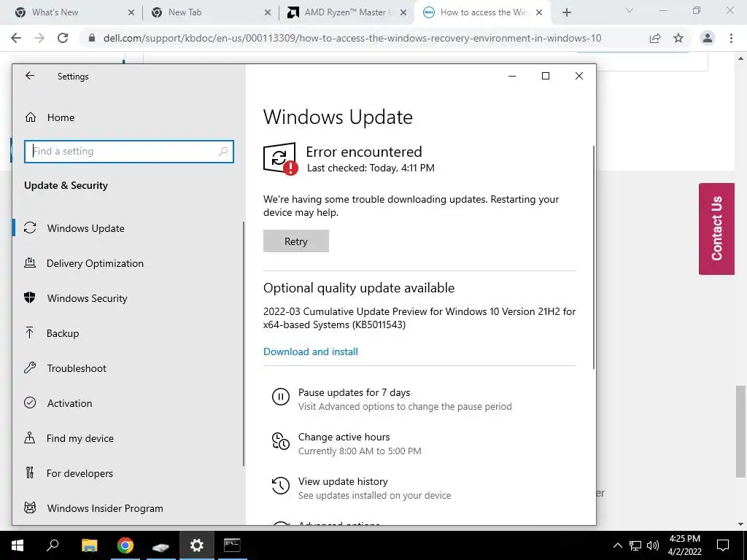Open the Windows Start menu
The height and width of the screenshot is (560, 747).
tap(18, 545)
